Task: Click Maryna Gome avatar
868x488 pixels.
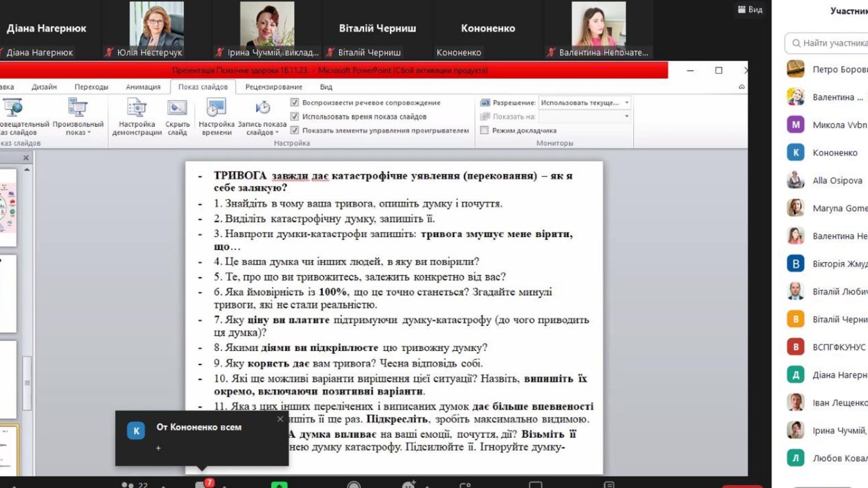Action: click(796, 208)
